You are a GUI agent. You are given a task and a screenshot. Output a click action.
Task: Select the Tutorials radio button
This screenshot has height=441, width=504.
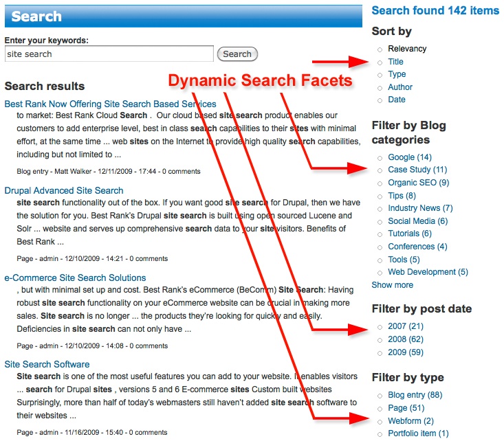pyautogui.click(x=380, y=234)
